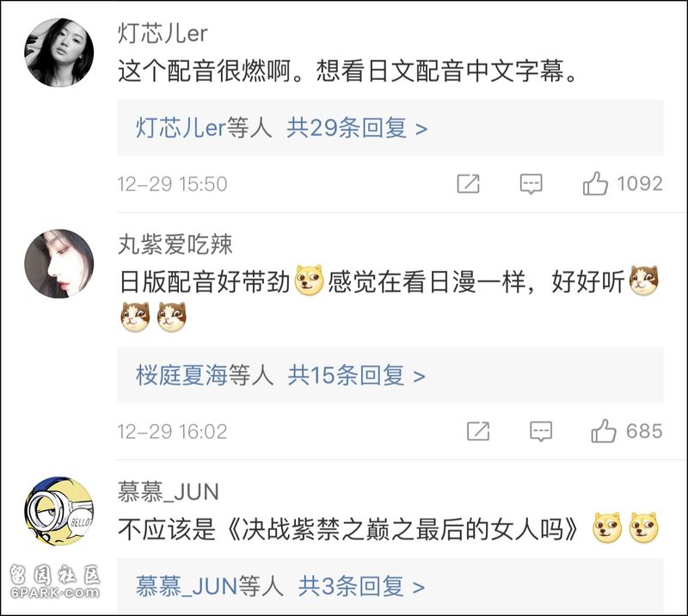Tap 桜庭夏海 name in reply box
The height and width of the screenshot is (616, 688).
point(181,376)
